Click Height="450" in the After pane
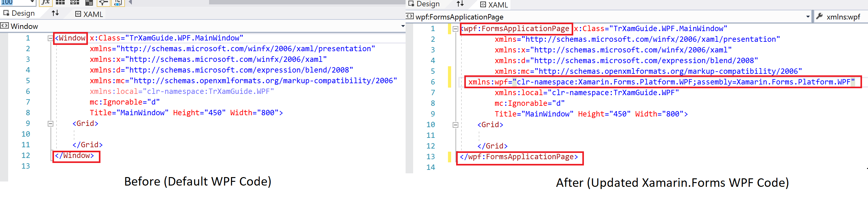The image size is (868, 211). (605, 114)
